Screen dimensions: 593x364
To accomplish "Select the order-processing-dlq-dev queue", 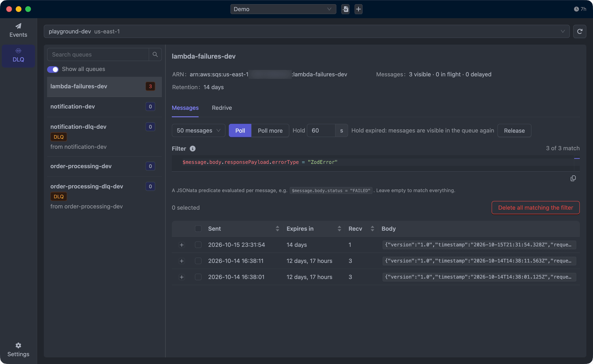I will (104, 196).
